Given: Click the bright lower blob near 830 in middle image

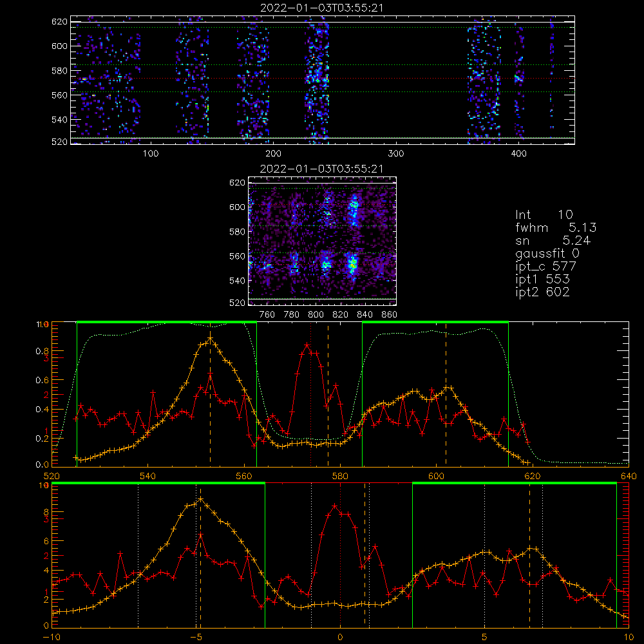Looking at the screenshot, I should 352,265.
